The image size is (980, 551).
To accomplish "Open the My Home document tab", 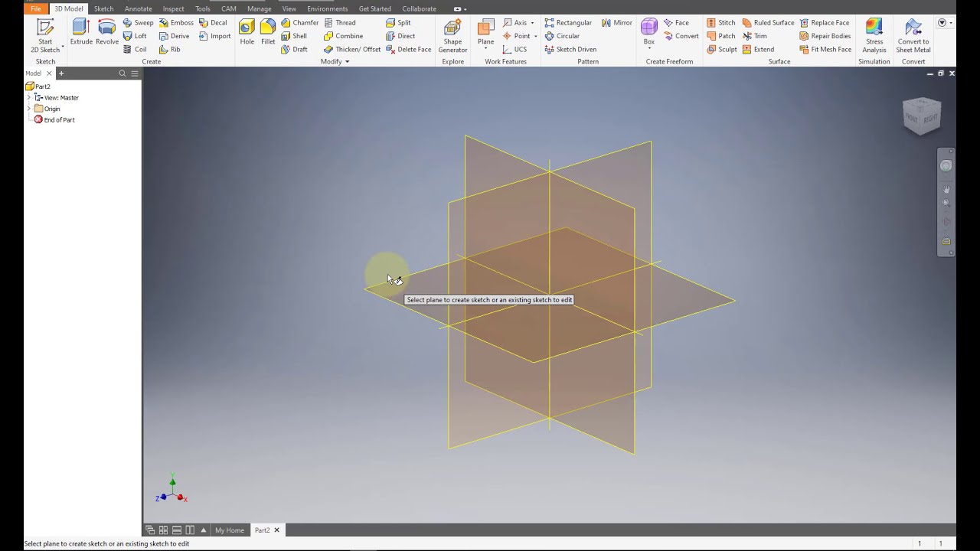I will click(230, 530).
